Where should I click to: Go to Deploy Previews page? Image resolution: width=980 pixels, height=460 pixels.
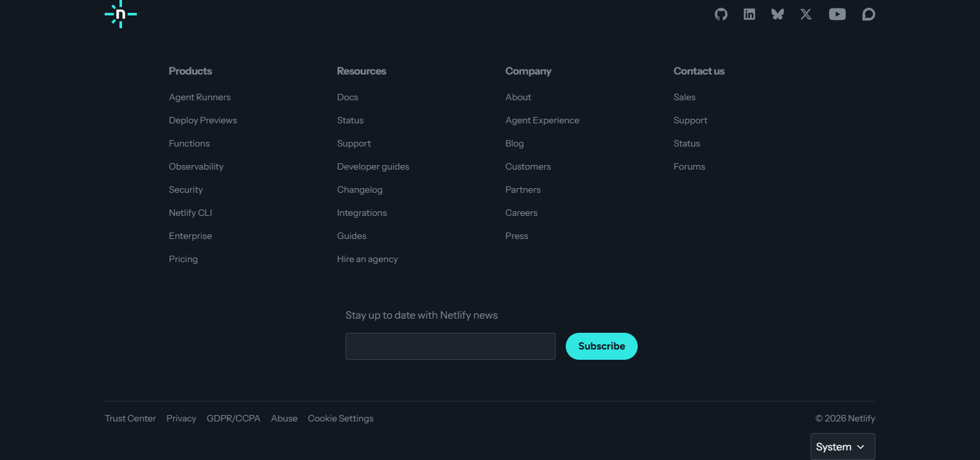point(203,120)
